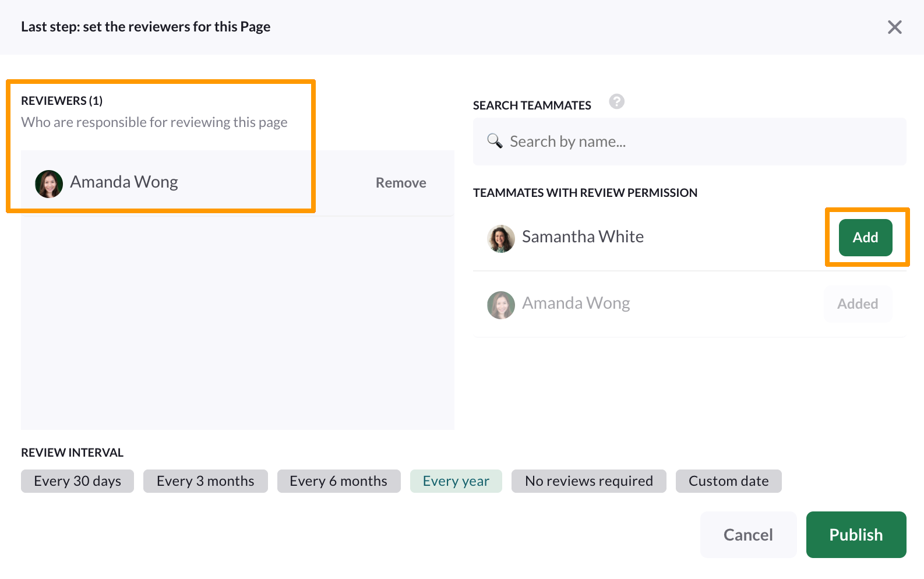
Task: Click the Amanda Wong name in the Reviewers list
Action: (124, 182)
